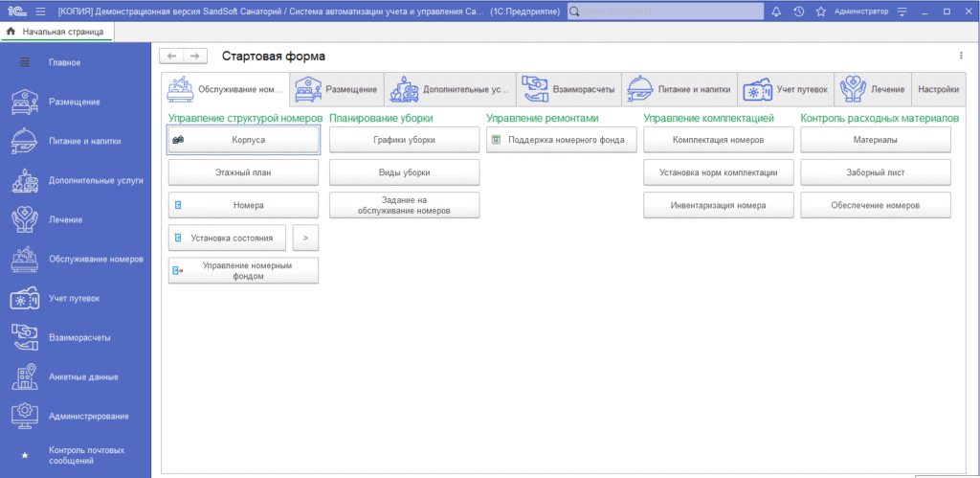Open Размещение section in sidebar
The height and width of the screenshot is (478, 980).
[75, 102]
